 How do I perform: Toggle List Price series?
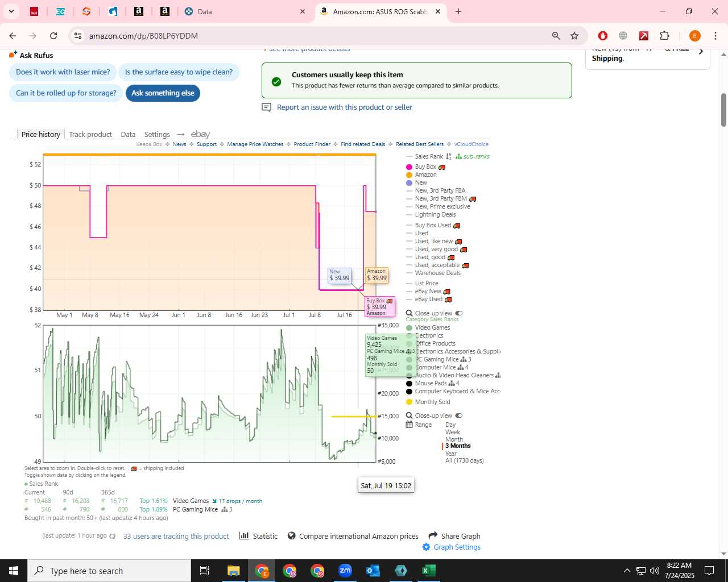point(427,284)
